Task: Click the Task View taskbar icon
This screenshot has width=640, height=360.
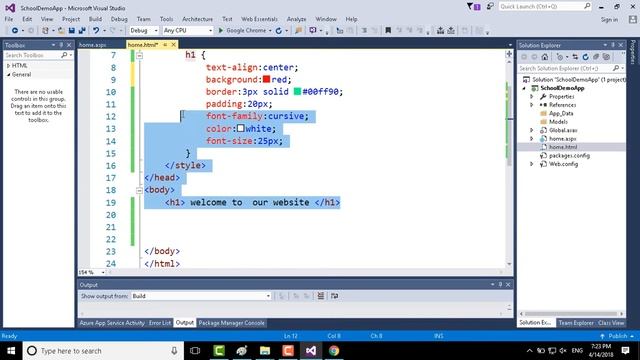Action: point(195,351)
